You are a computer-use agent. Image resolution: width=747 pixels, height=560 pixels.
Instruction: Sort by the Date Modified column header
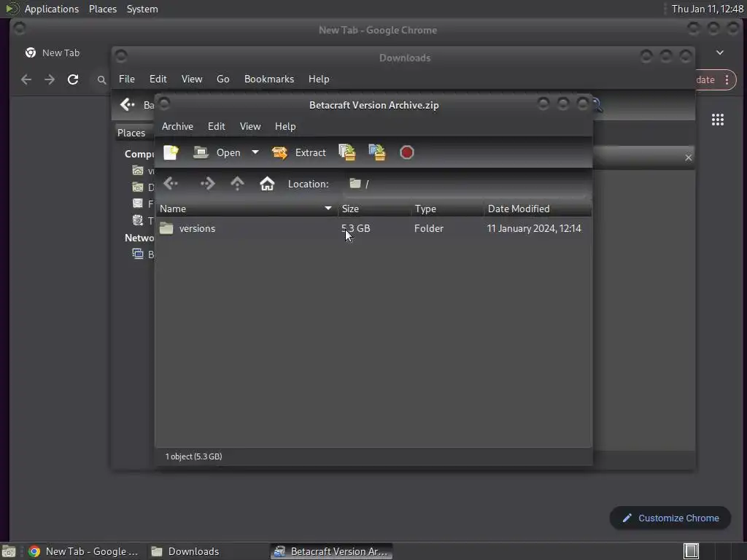tap(538, 209)
